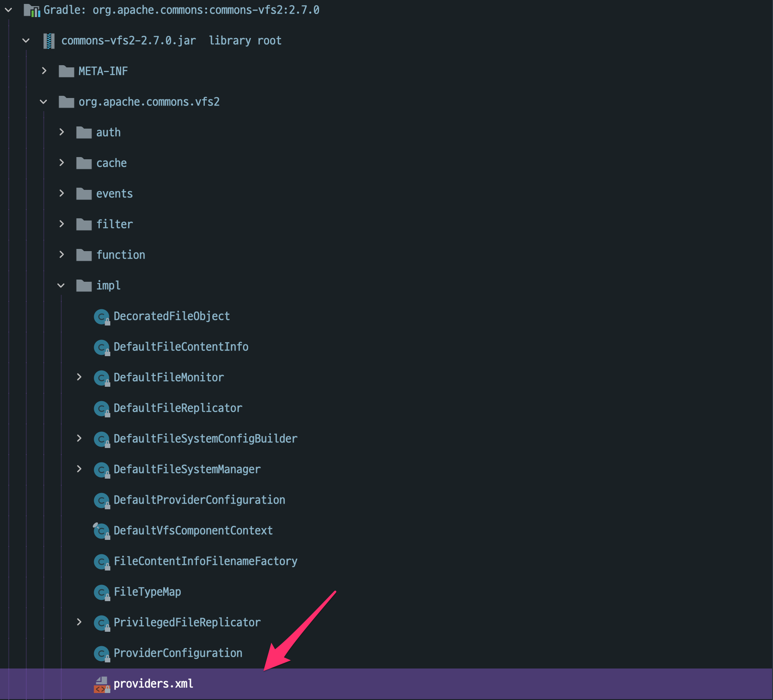
Task: Click the providers.xml file icon
Action: [102, 684]
